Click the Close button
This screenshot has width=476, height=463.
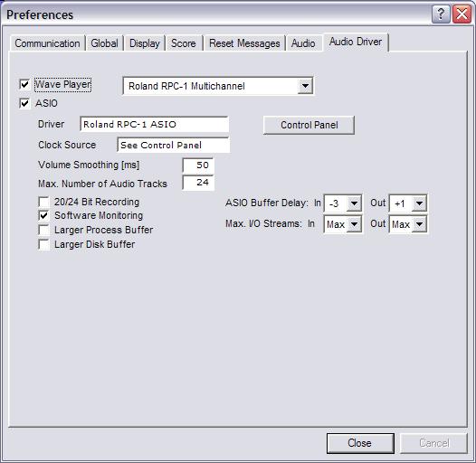click(360, 443)
